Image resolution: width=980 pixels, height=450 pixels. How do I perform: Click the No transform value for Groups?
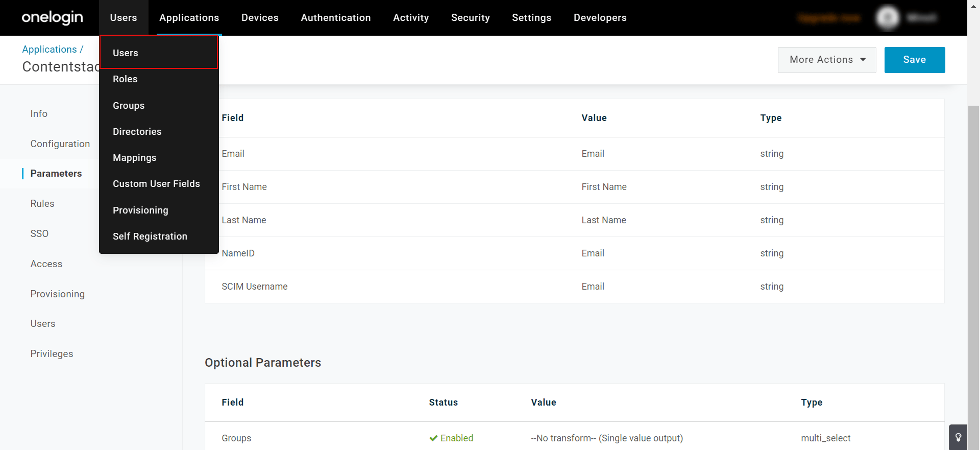pyautogui.click(x=607, y=438)
